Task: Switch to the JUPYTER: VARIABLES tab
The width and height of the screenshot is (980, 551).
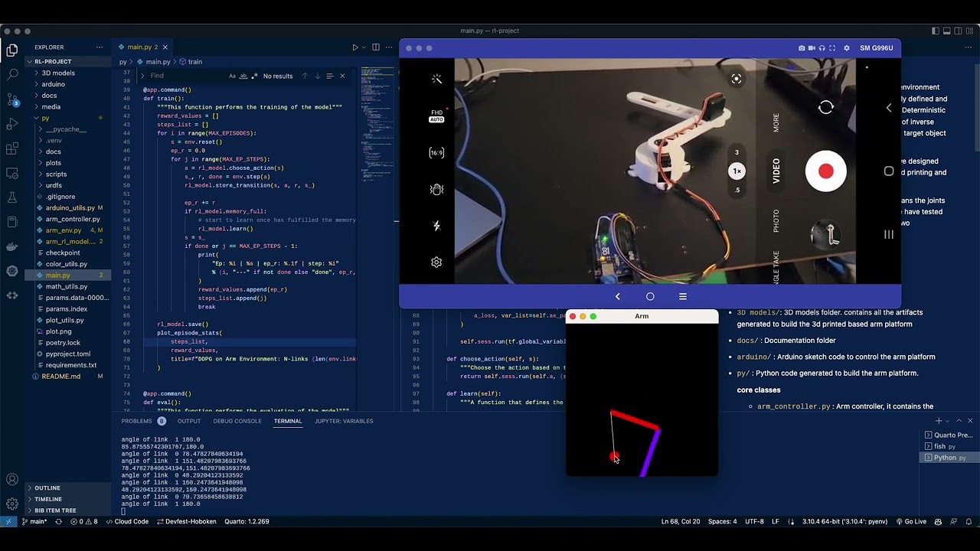Action: 344,421
